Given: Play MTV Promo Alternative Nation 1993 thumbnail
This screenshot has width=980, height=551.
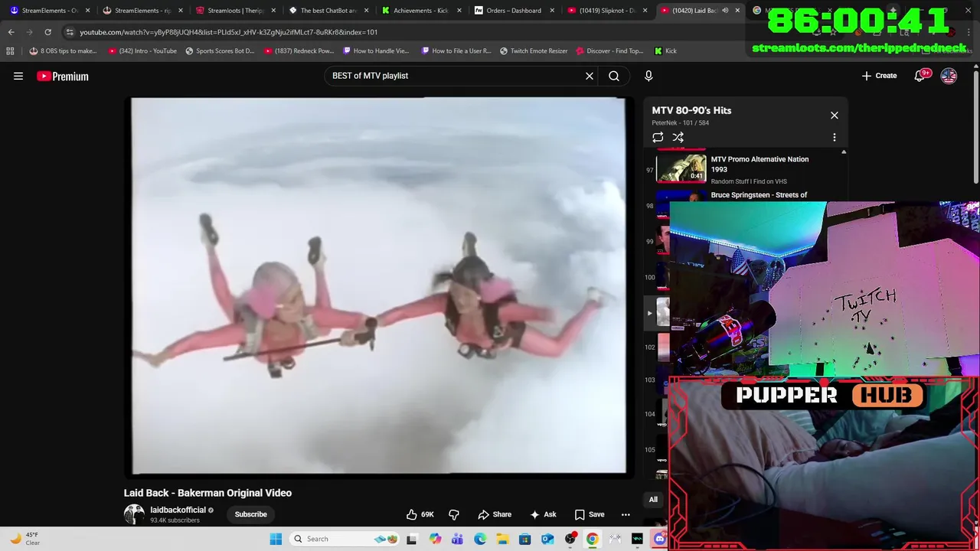Looking at the screenshot, I should [681, 168].
